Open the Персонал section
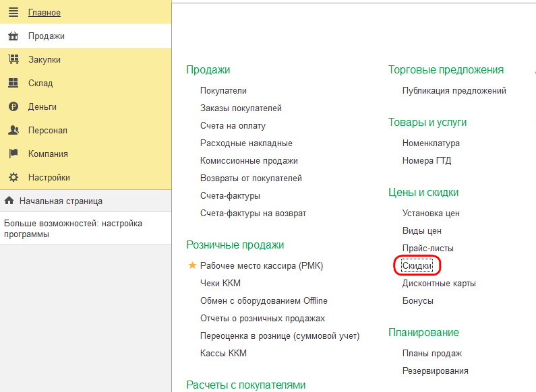 coord(86,130)
